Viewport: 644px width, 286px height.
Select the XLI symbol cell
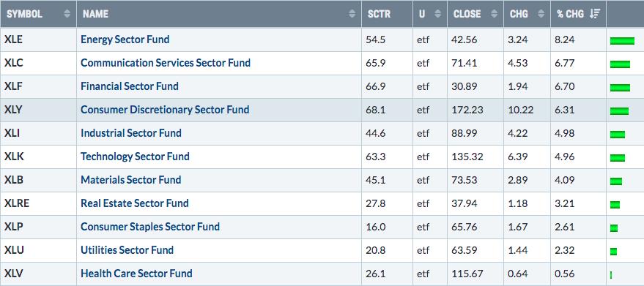(x=39, y=133)
